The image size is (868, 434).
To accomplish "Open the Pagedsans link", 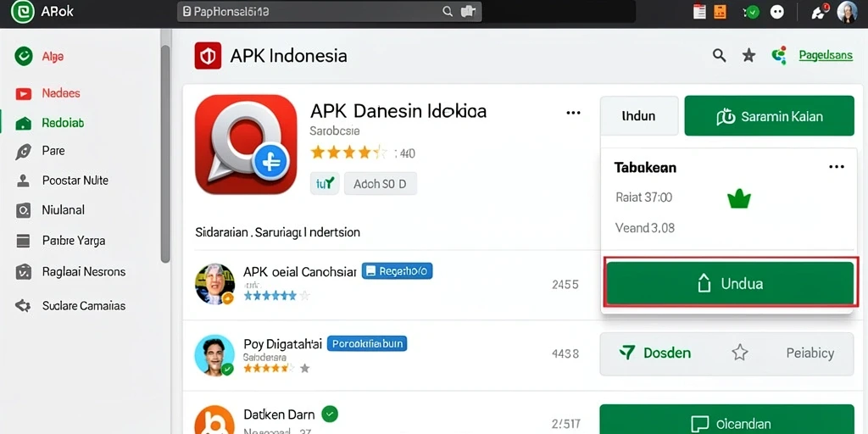I will (x=826, y=55).
